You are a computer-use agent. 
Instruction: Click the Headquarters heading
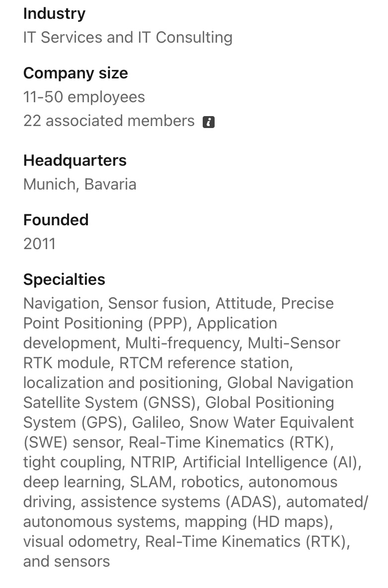[75, 160]
